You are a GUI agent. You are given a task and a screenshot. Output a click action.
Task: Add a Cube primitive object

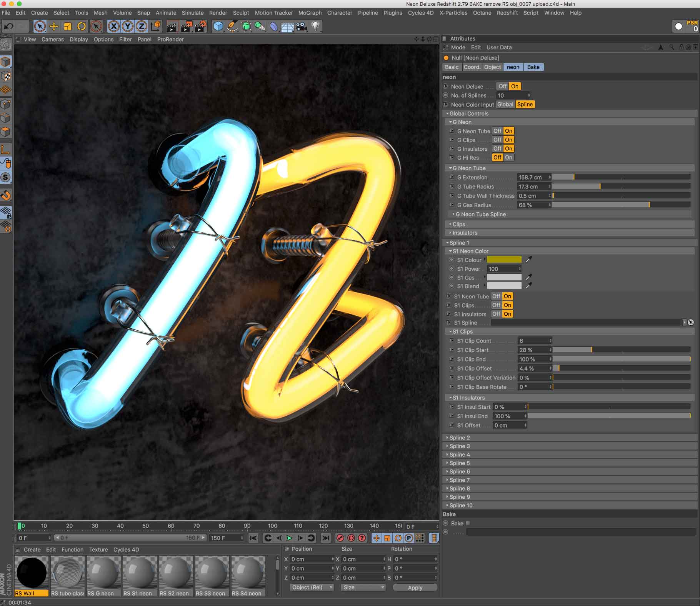click(x=218, y=26)
